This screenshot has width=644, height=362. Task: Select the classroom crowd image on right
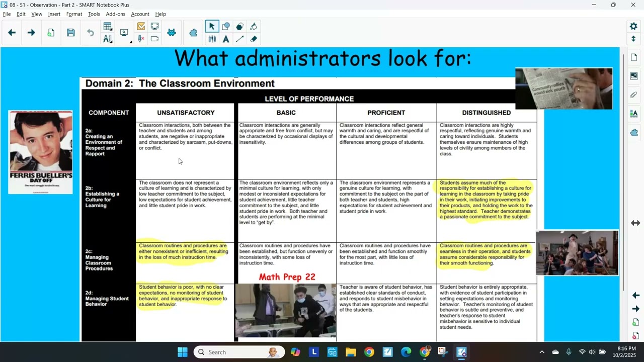pyautogui.click(x=577, y=253)
